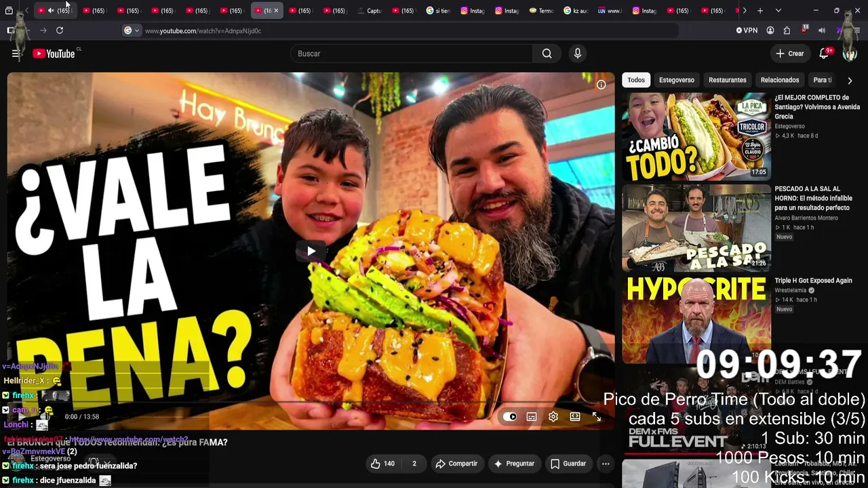Close the active YouTube tab
The image size is (868, 488).
[276, 11]
